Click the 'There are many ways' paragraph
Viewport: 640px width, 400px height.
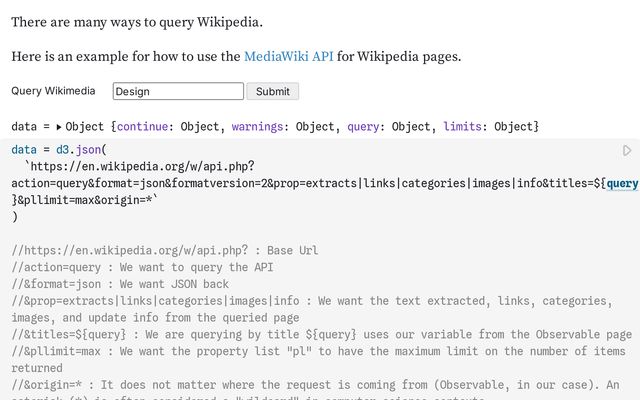click(x=137, y=22)
